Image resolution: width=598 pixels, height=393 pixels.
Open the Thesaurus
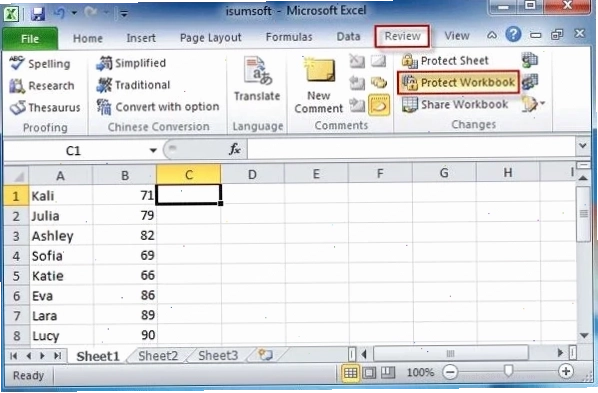pos(45,108)
